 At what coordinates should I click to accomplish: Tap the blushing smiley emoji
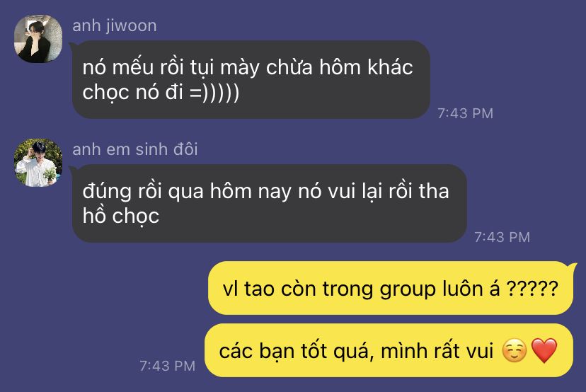(515, 350)
